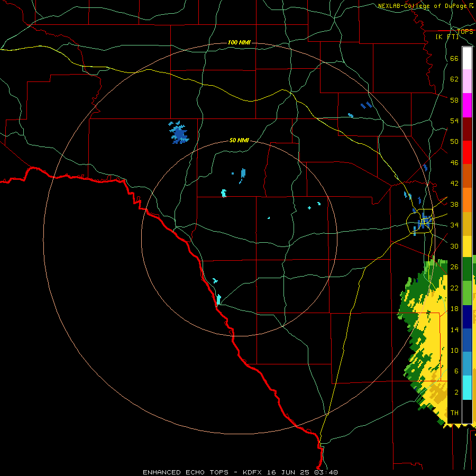Viewport: 476px width, 476px height.
Task: Click the '10' legend value
Action: [x=454, y=350]
